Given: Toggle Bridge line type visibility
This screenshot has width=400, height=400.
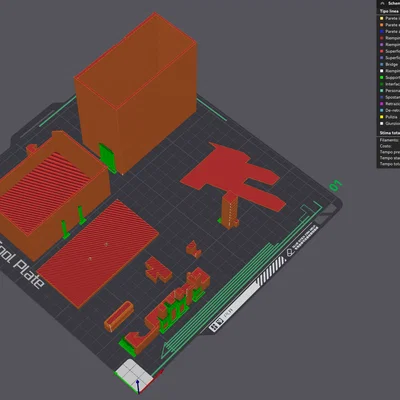Looking at the screenshot, I should coord(382,64).
